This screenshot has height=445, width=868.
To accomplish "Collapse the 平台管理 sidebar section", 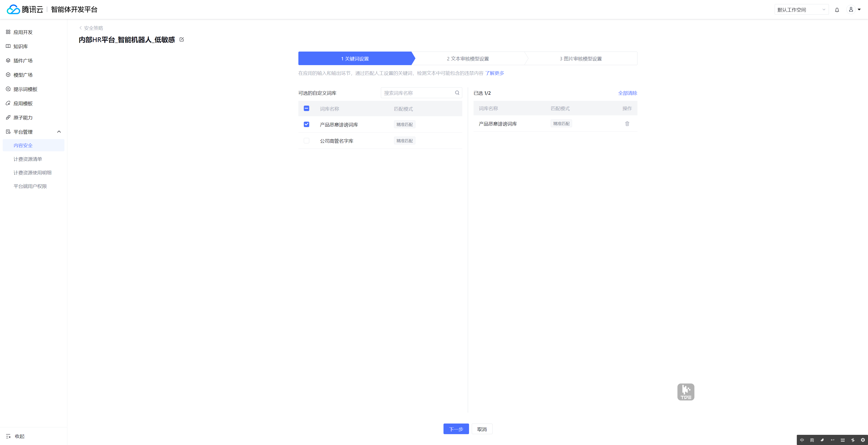I will point(59,132).
